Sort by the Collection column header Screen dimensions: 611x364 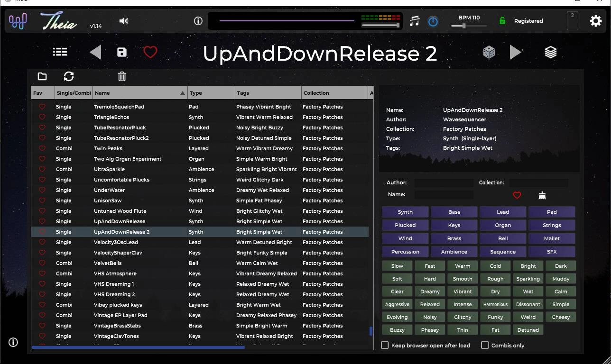point(334,93)
